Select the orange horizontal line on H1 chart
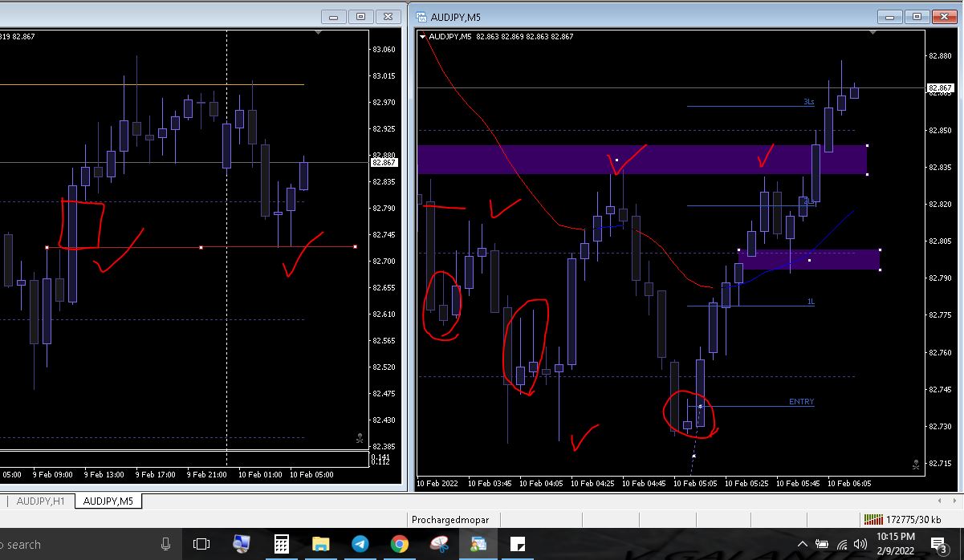This screenshot has width=964, height=560. [x=153, y=84]
